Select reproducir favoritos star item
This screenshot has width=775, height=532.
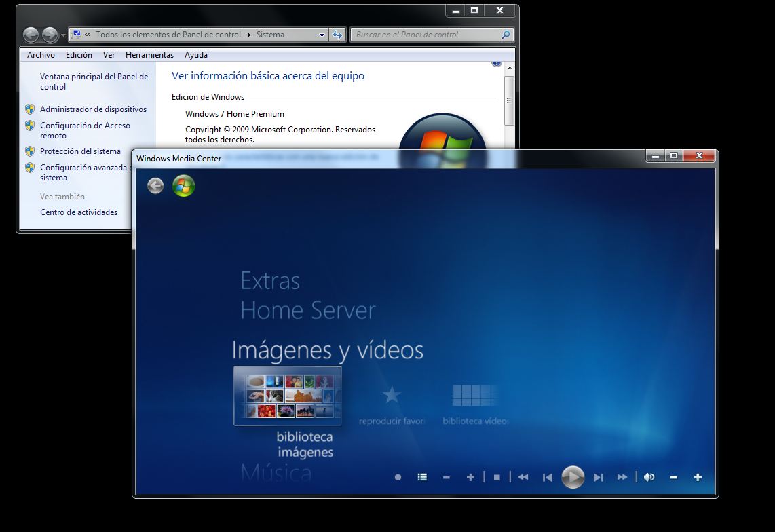pyautogui.click(x=392, y=396)
